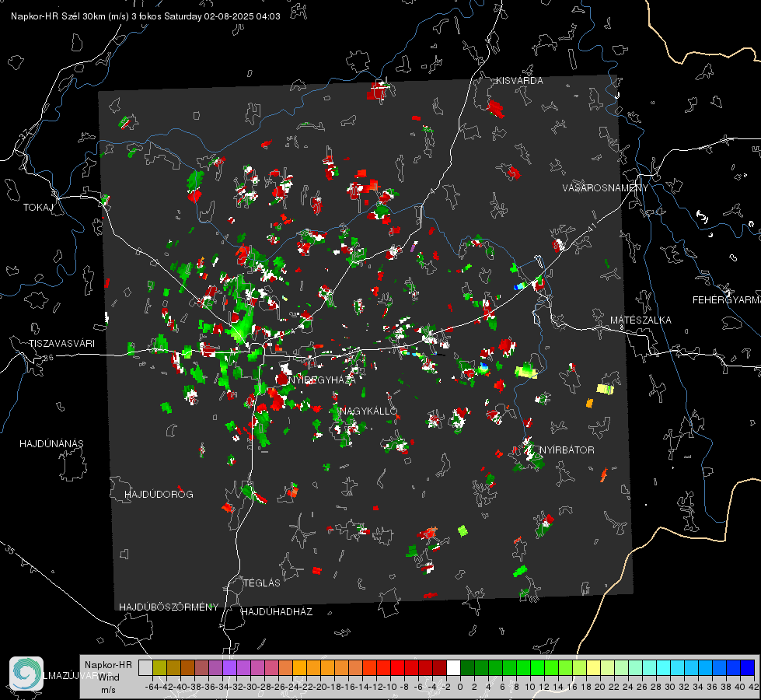The width and height of the screenshot is (761, 700).
Task: Choose the dark red swatch between -4 and -2
Action: tap(439, 667)
